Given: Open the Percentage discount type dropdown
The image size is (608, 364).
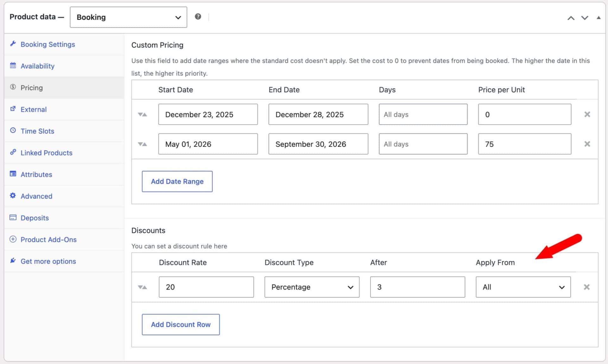Looking at the screenshot, I should pos(312,287).
